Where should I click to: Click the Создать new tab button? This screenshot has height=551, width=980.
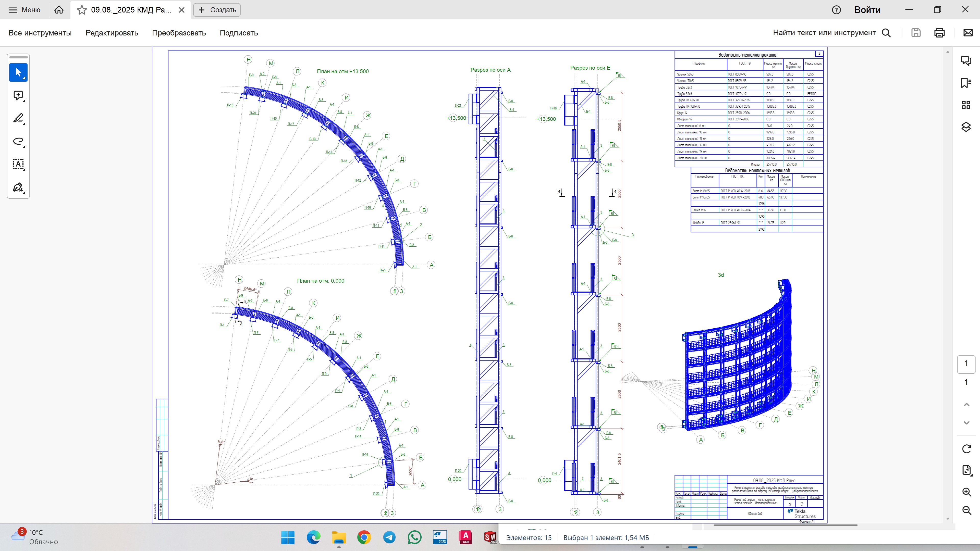(x=217, y=10)
